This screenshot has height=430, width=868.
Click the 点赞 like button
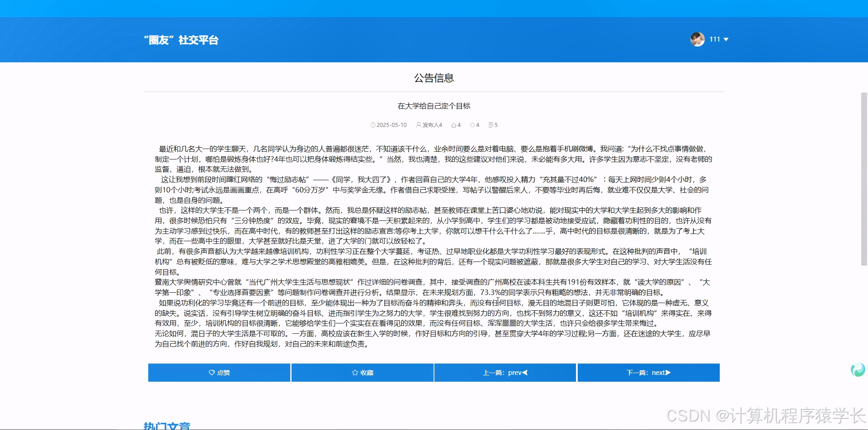click(x=219, y=373)
